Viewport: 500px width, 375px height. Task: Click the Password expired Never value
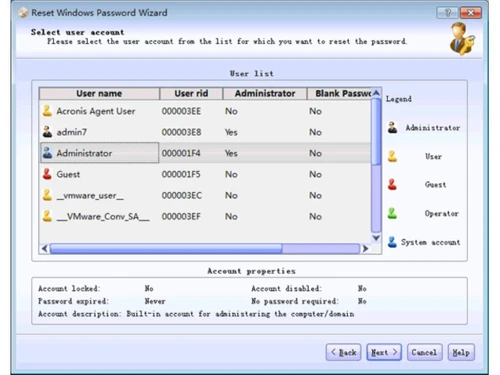tap(155, 301)
